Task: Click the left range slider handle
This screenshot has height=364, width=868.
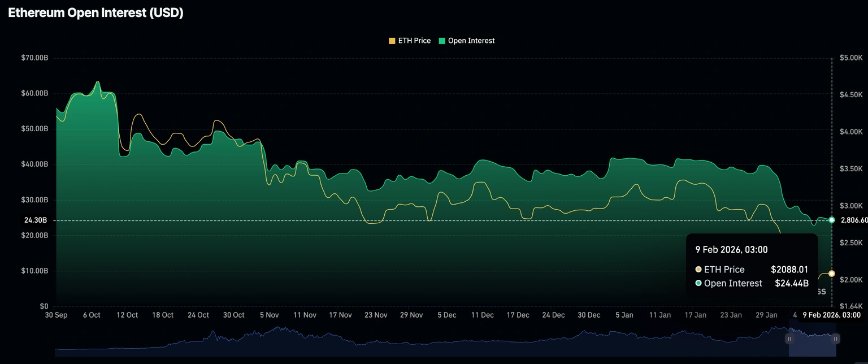Action: click(789, 339)
